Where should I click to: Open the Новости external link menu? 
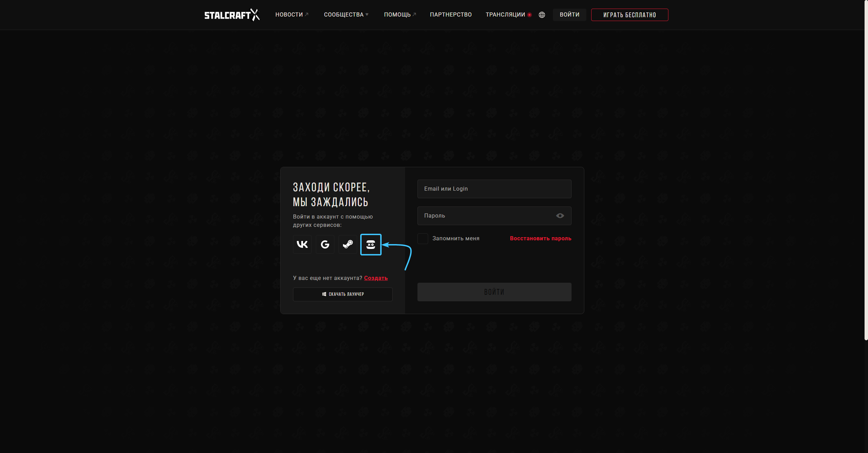(292, 14)
